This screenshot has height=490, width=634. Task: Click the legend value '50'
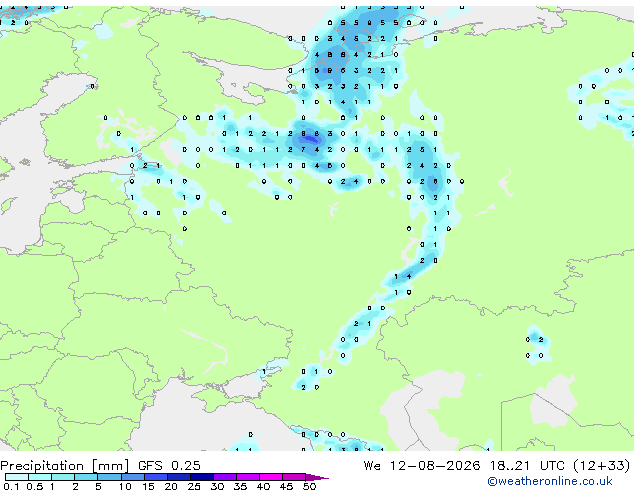309,486
